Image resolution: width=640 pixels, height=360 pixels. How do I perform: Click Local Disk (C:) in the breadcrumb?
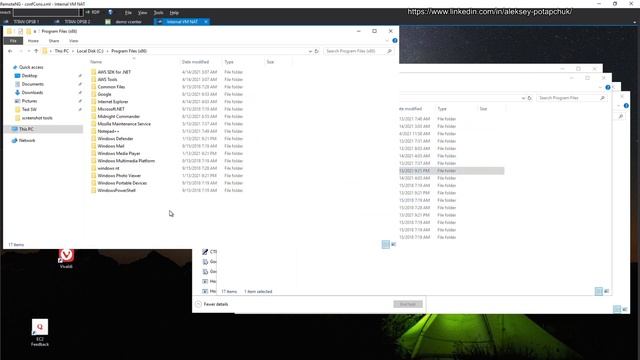pyautogui.click(x=90, y=51)
